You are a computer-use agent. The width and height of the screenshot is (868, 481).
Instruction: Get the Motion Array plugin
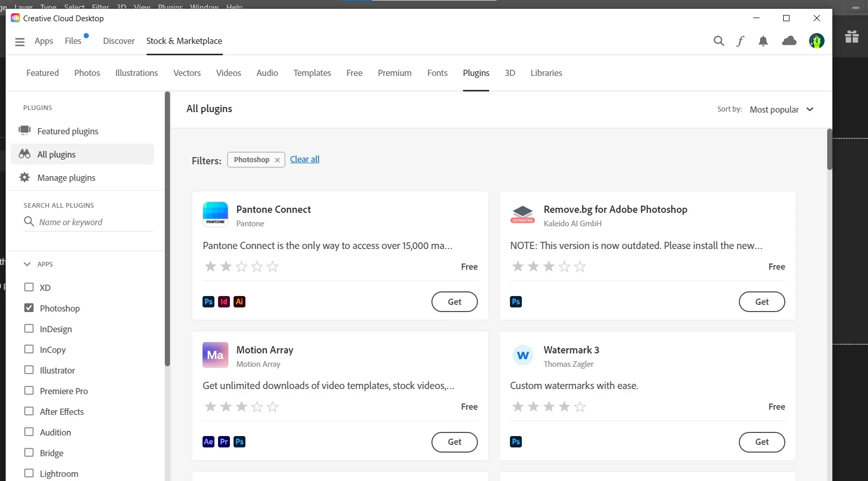pos(455,442)
